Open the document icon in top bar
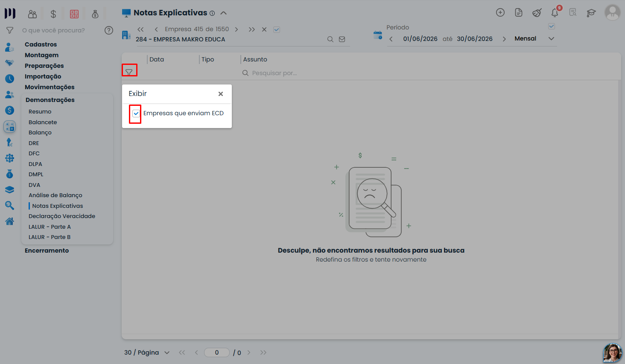The width and height of the screenshot is (625, 364). pyautogui.click(x=519, y=13)
